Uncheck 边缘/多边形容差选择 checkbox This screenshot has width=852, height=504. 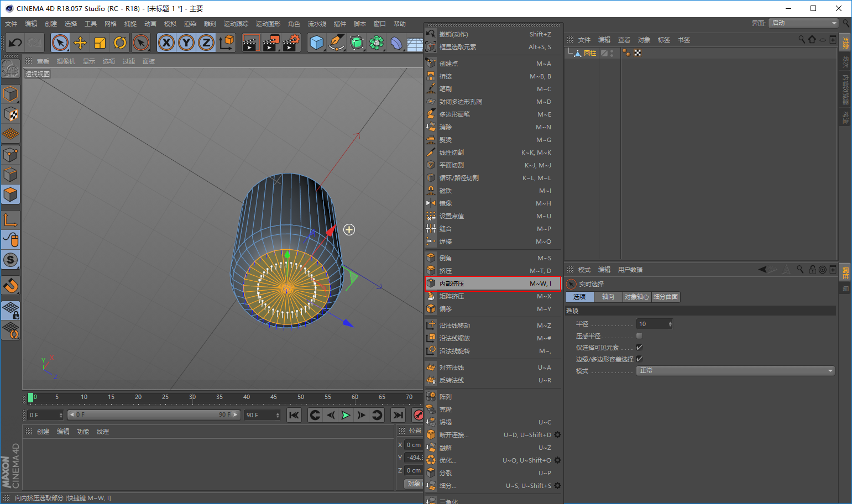pos(639,359)
